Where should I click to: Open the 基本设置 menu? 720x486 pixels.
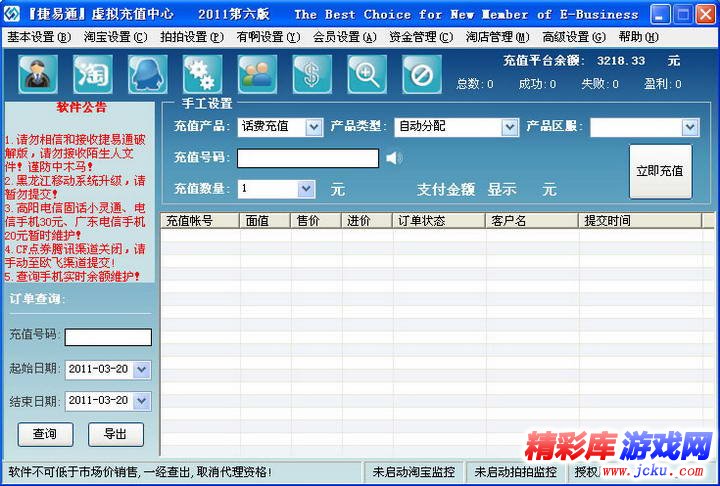pyautogui.click(x=38, y=37)
